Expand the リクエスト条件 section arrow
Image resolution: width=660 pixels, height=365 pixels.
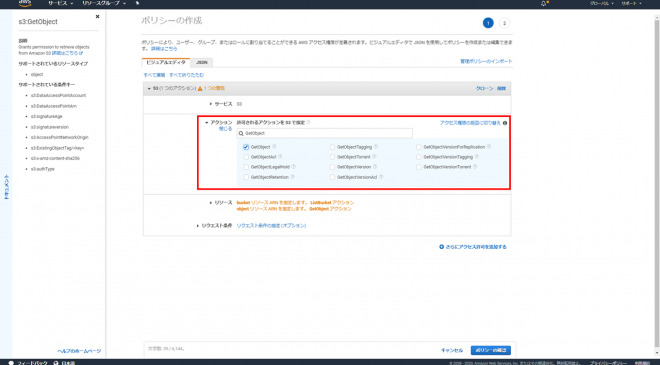198,226
